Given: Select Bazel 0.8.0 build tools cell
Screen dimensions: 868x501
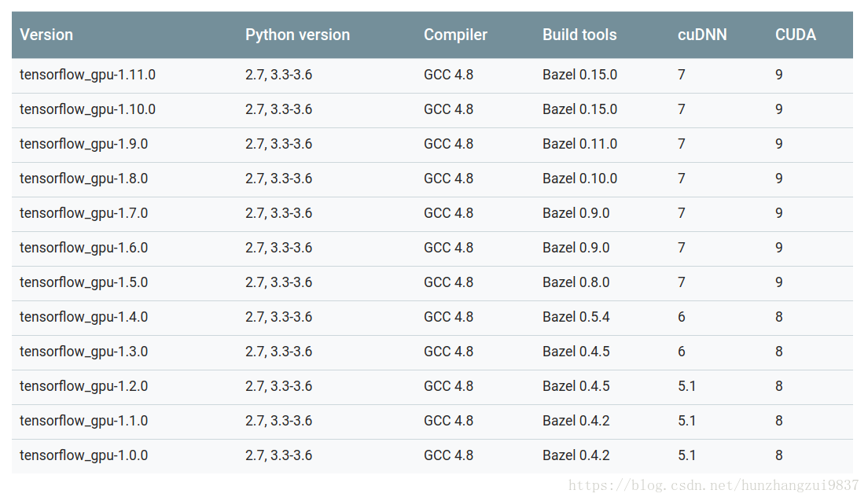Looking at the screenshot, I should [x=576, y=282].
